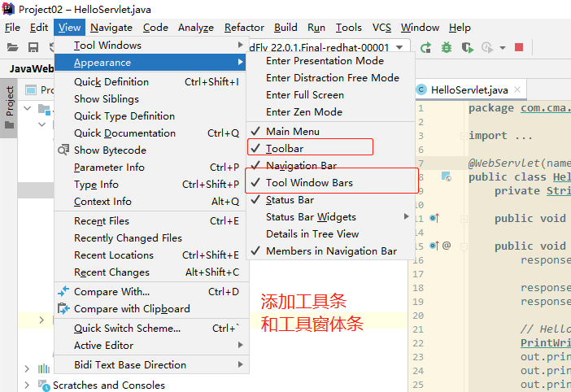Unfold the collapsed import statements
Screen dimensions: 571x392
point(464,136)
